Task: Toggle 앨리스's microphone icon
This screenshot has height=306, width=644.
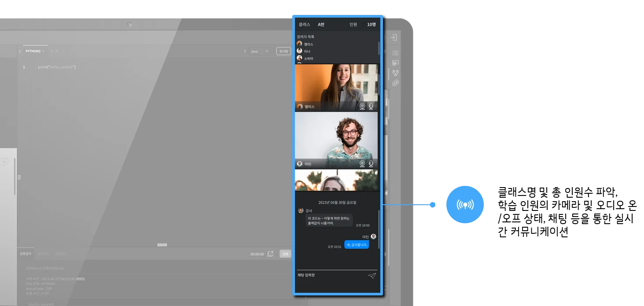Action: pos(371,106)
